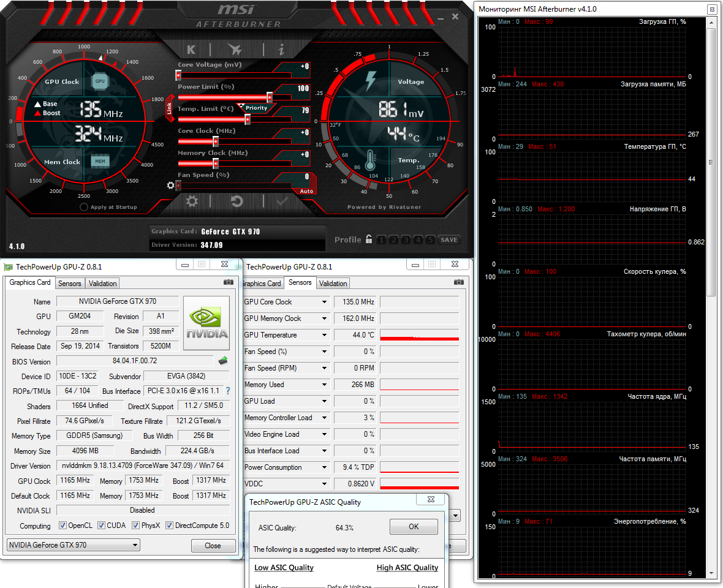Click the BIOS Version field 84.04.1F.00.72
The width and height of the screenshot is (723, 588).
(x=135, y=361)
